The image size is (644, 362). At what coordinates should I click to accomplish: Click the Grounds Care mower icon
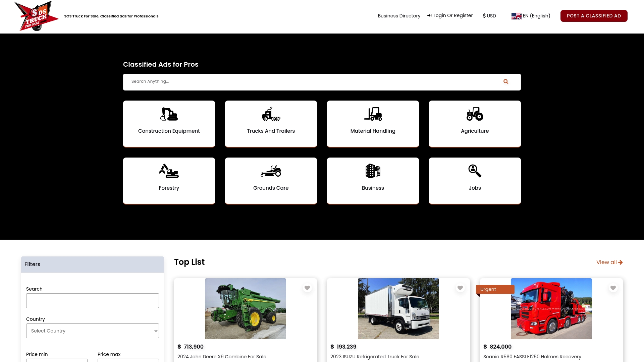(271, 171)
